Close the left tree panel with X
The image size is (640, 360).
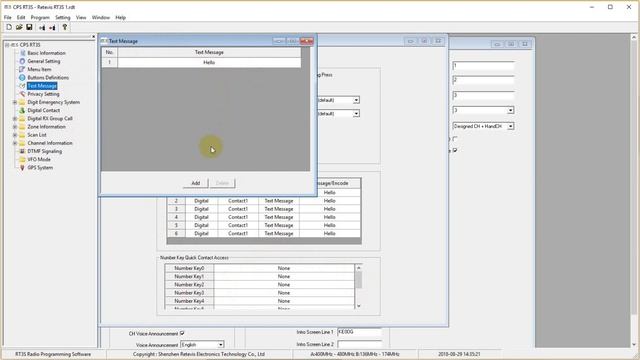93,37
